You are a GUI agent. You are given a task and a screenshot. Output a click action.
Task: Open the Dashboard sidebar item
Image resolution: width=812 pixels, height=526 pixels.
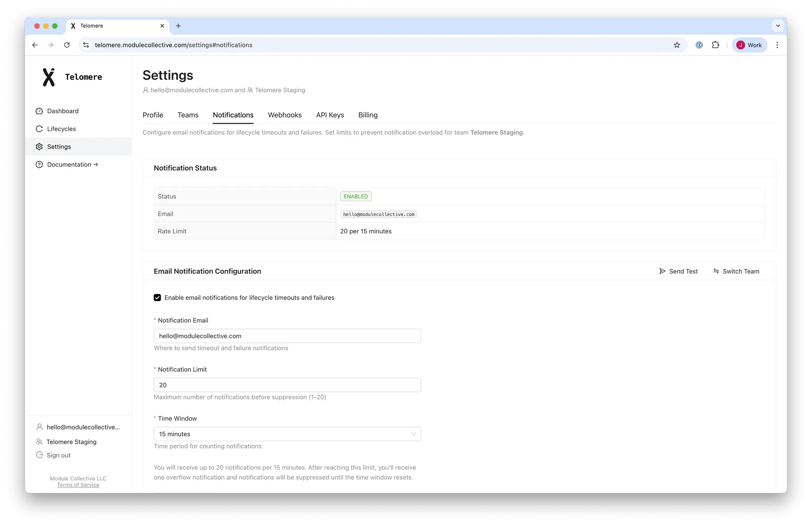[78, 111]
